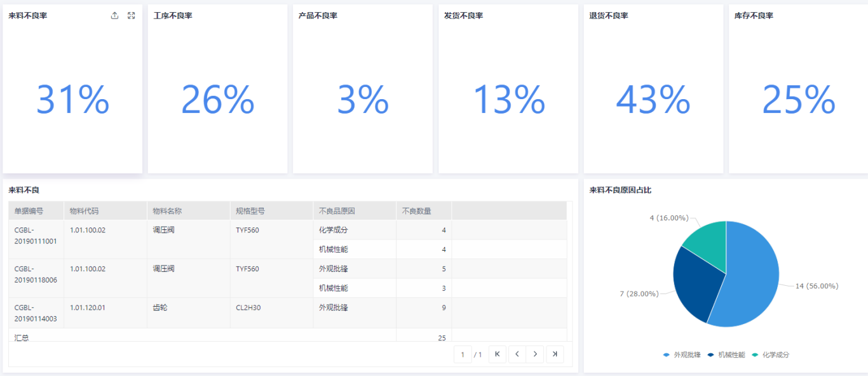Go to the first page of the table
The width and height of the screenshot is (868, 376).
[x=497, y=354]
